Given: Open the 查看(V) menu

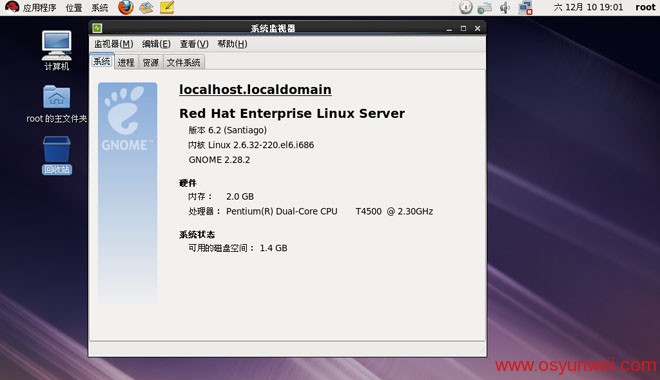Looking at the screenshot, I should pos(194,44).
